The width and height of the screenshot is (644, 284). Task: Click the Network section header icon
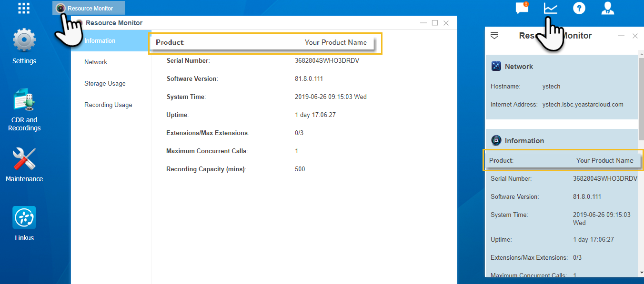click(496, 67)
